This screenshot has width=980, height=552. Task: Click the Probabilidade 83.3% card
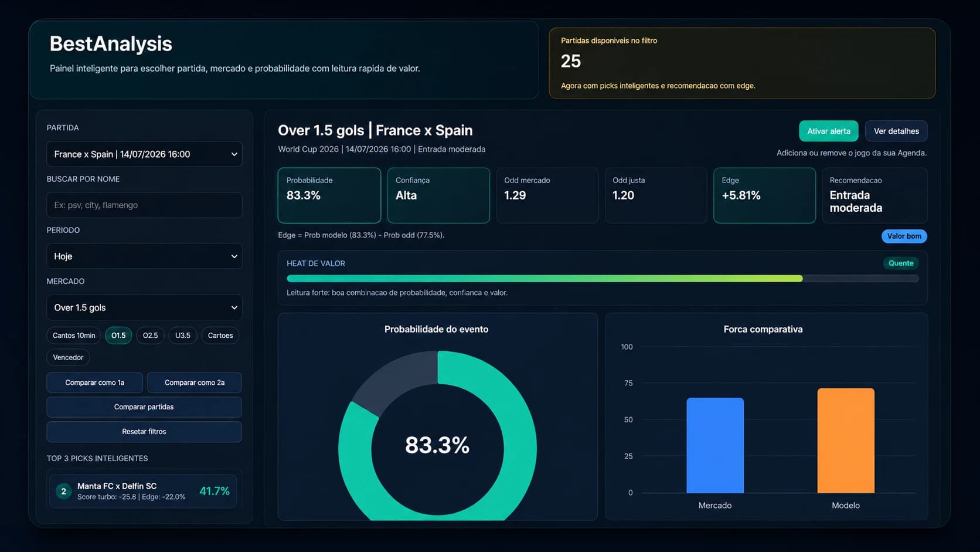pos(329,195)
